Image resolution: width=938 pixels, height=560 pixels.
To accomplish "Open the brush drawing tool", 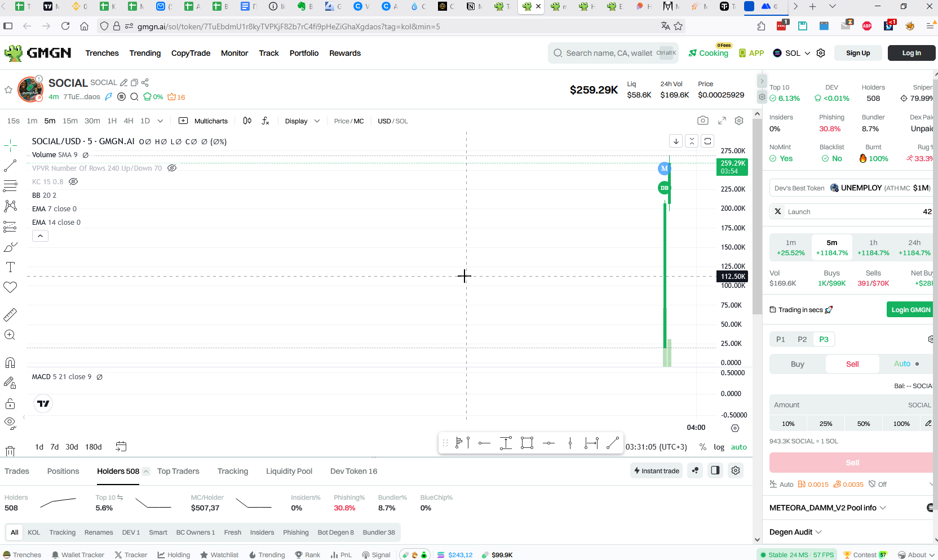I will click(10, 247).
